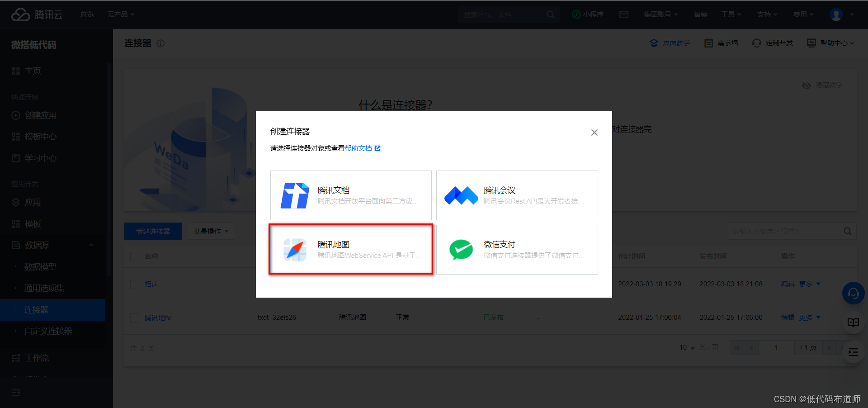Click the search icon in filter box
This screenshot has width=868, height=408.
(x=848, y=231)
